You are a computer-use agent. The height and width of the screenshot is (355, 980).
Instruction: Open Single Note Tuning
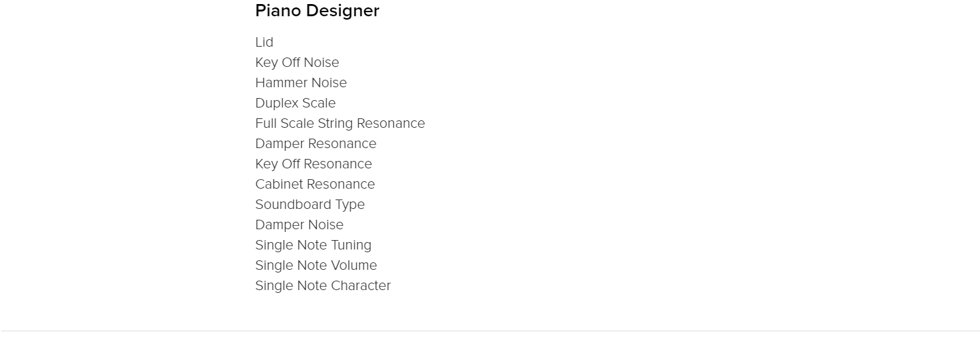pyautogui.click(x=313, y=245)
